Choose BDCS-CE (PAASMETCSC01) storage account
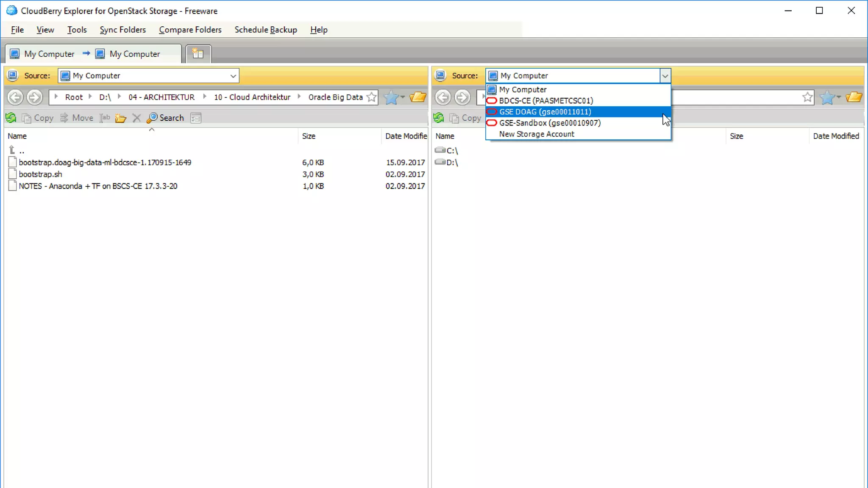Screen dimensions: 868x488 546,101
